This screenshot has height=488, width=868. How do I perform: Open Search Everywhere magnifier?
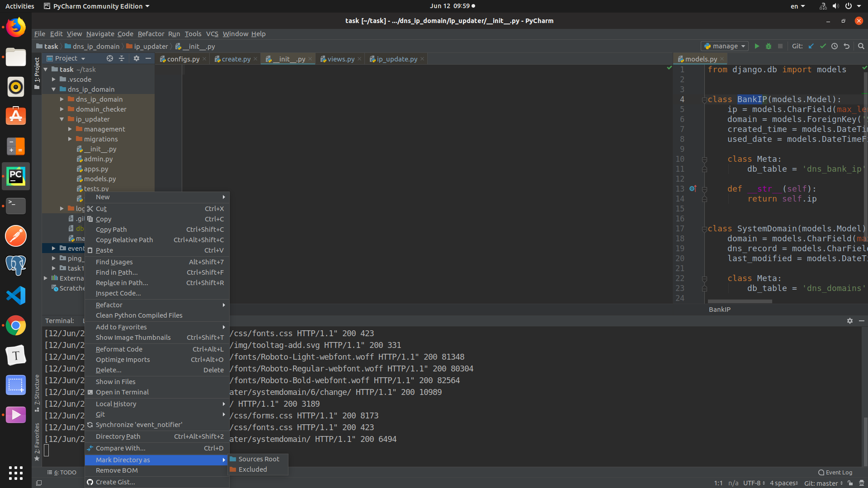(x=861, y=46)
